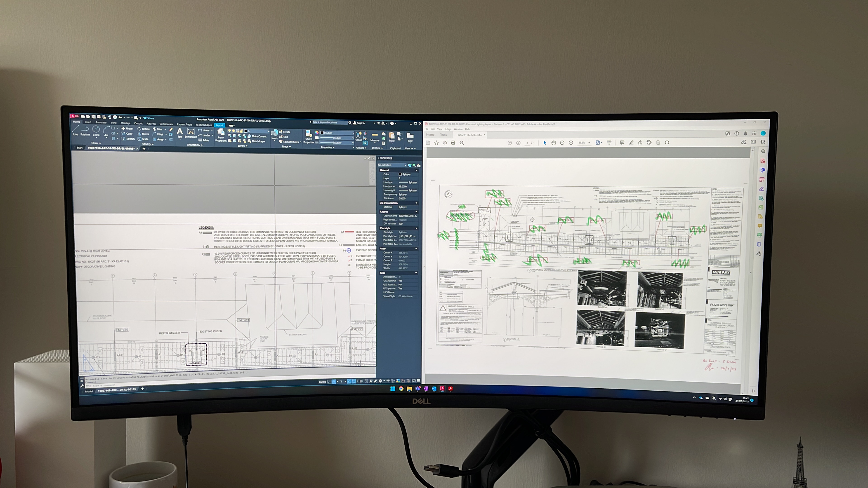Click Acrobat zoom in plus icon

pyautogui.click(x=571, y=143)
